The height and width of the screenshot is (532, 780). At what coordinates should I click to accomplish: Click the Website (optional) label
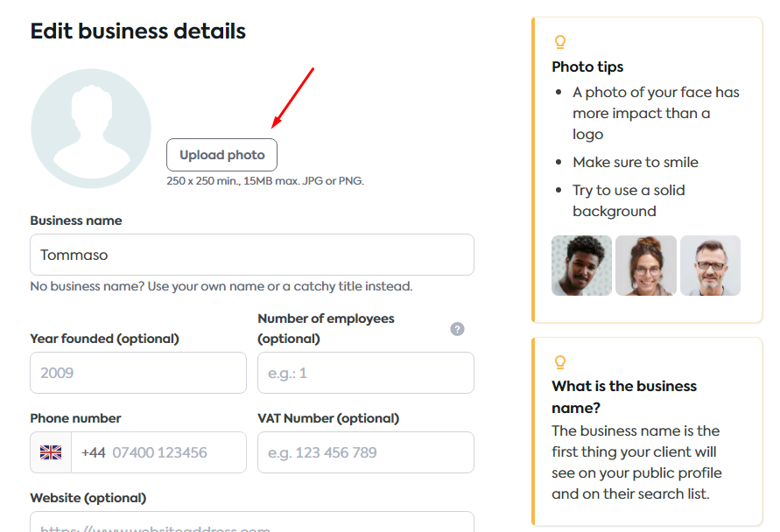(88, 498)
